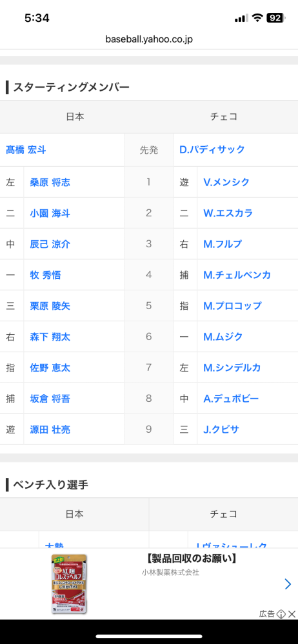Viewport: 298px width, 644px height.
Task: Close the ad with the X icon
Action: [x=292, y=614]
